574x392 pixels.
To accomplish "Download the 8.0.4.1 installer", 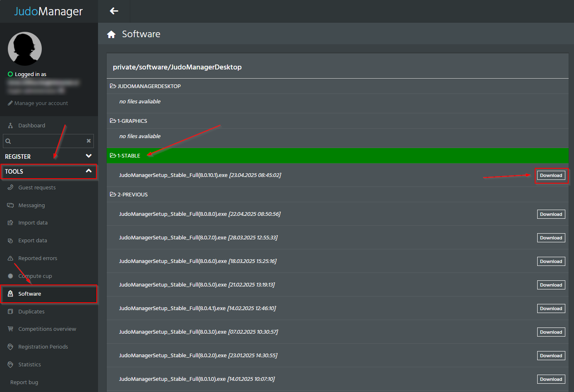I will coord(551,308).
